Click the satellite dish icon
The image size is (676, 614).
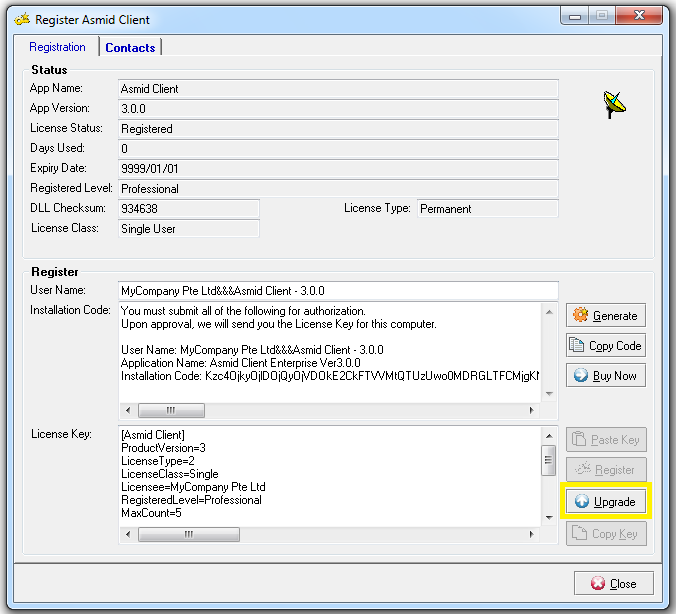[x=614, y=104]
